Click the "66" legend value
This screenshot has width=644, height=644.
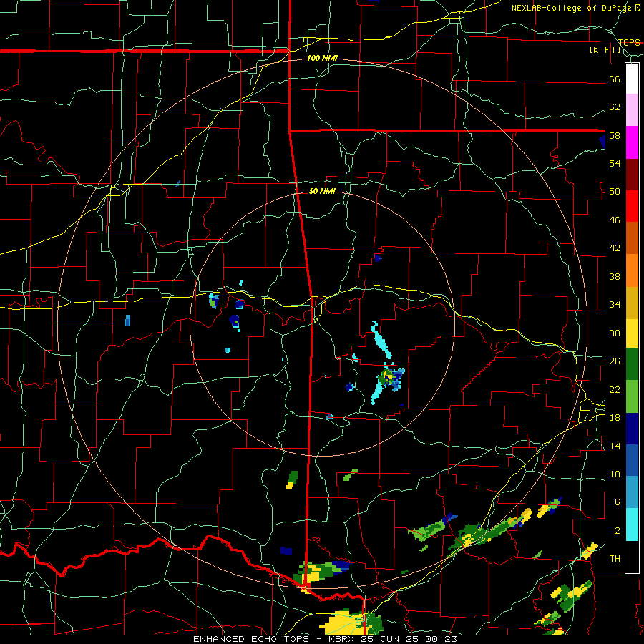tap(615, 79)
